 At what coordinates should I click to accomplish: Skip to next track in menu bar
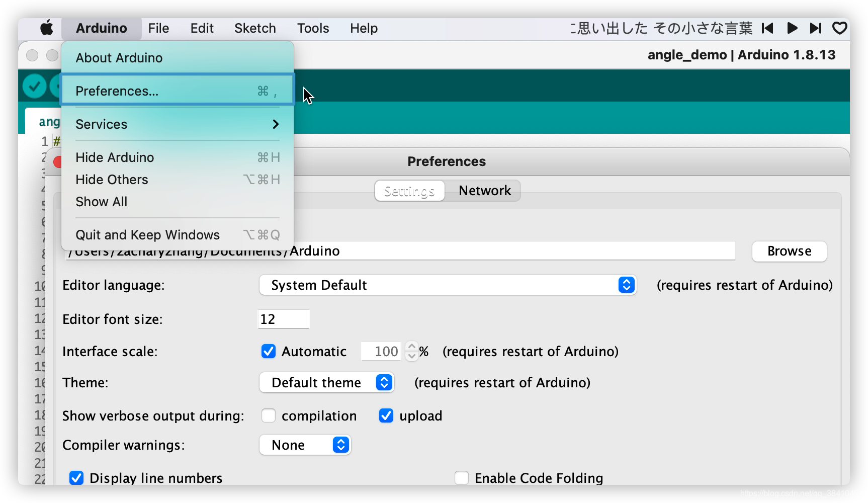coord(816,28)
